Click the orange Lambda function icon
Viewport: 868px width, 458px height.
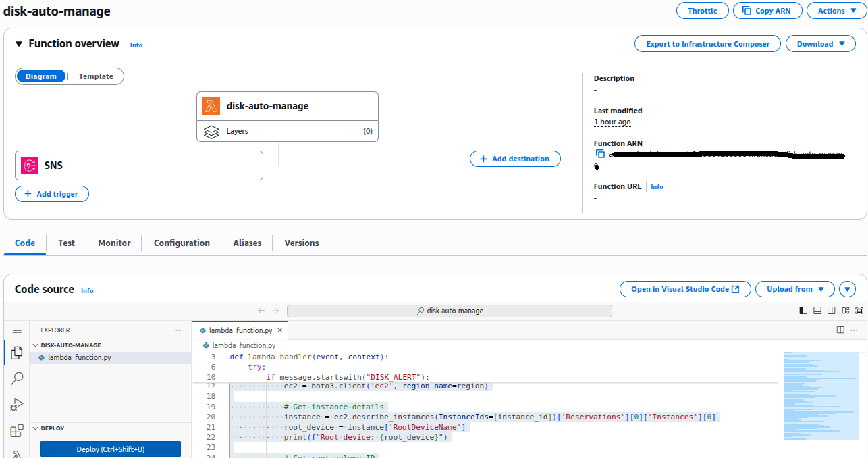pos(212,106)
